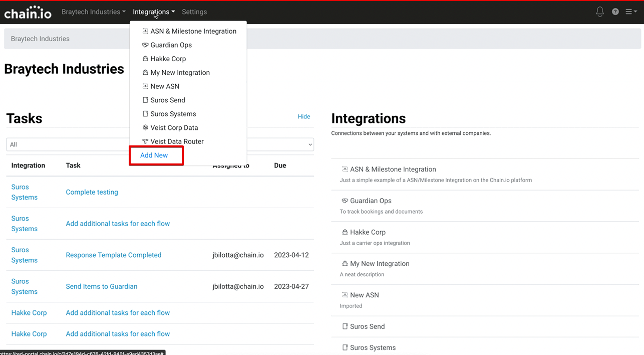Click the chain.io logo
644x355 pixels.
pyautogui.click(x=28, y=12)
